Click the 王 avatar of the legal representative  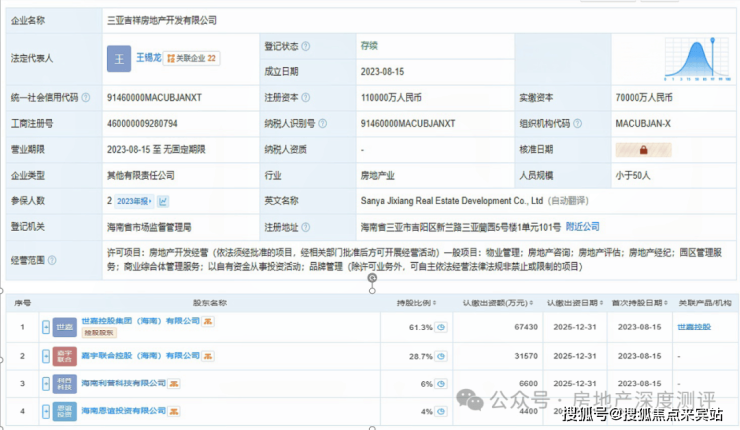(x=119, y=59)
